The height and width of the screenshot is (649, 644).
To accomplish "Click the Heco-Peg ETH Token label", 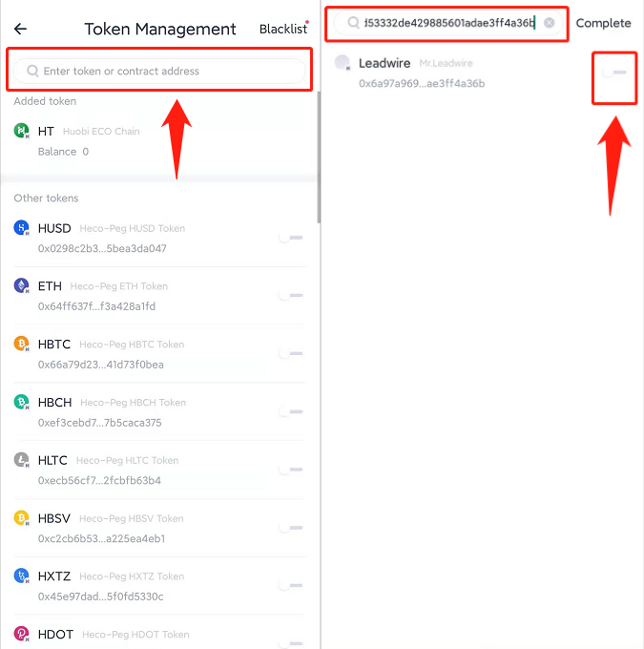I will pyautogui.click(x=119, y=286).
